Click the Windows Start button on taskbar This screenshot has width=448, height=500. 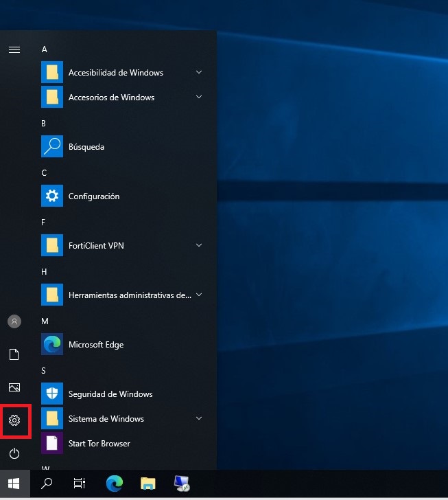point(14,484)
